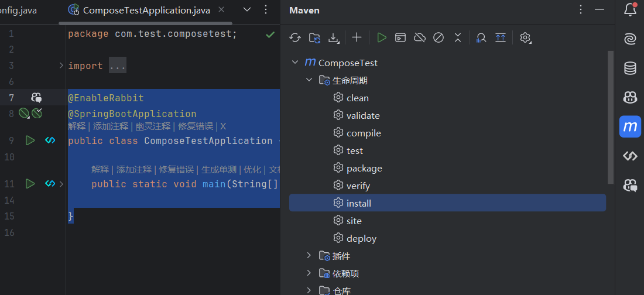This screenshot has width=644, height=295.
Task: Open the analyze dependencies icon
Action: click(481, 38)
